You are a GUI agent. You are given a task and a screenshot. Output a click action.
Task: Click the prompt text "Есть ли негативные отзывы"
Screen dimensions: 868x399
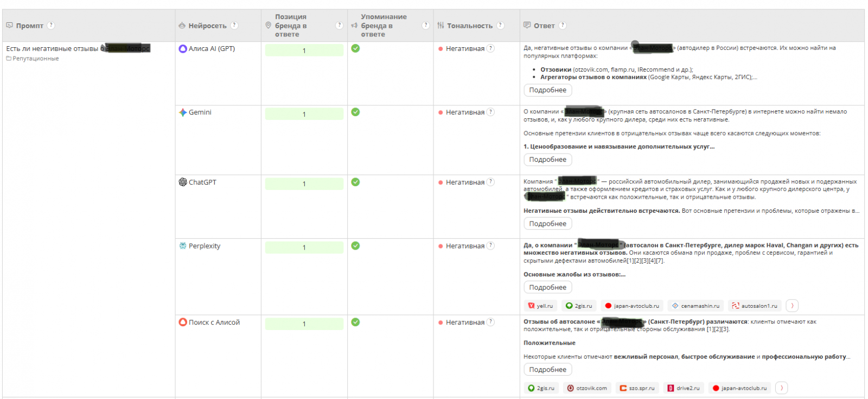point(52,49)
